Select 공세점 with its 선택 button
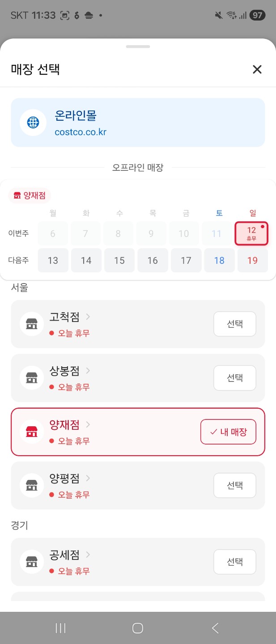The height and width of the screenshot is (644, 276). click(x=234, y=562)
